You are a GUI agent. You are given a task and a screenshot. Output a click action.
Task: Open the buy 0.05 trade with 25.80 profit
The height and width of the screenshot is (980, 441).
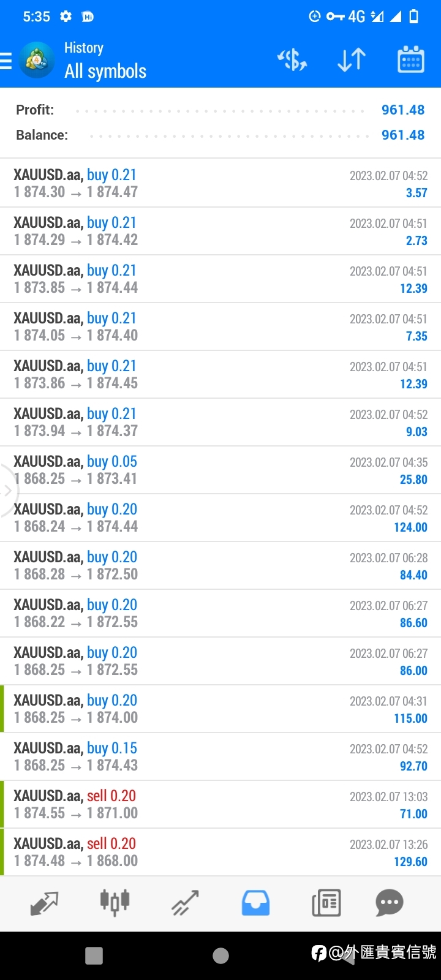[x=221, y=470]
